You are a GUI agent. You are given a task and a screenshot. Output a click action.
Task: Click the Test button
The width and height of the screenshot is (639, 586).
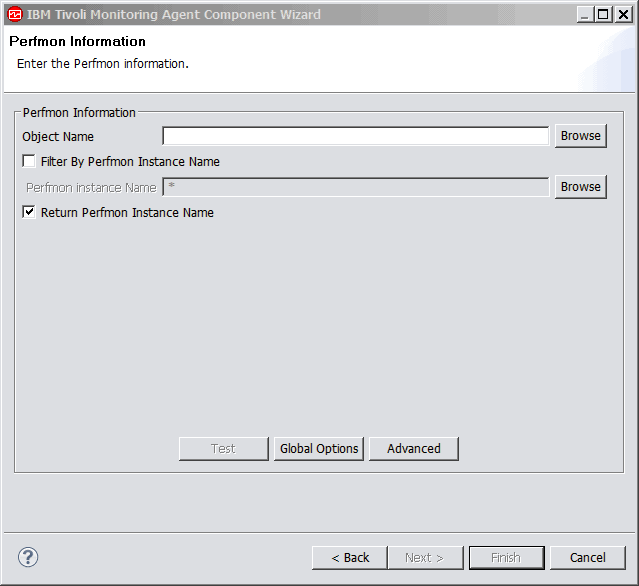[224, 449]
